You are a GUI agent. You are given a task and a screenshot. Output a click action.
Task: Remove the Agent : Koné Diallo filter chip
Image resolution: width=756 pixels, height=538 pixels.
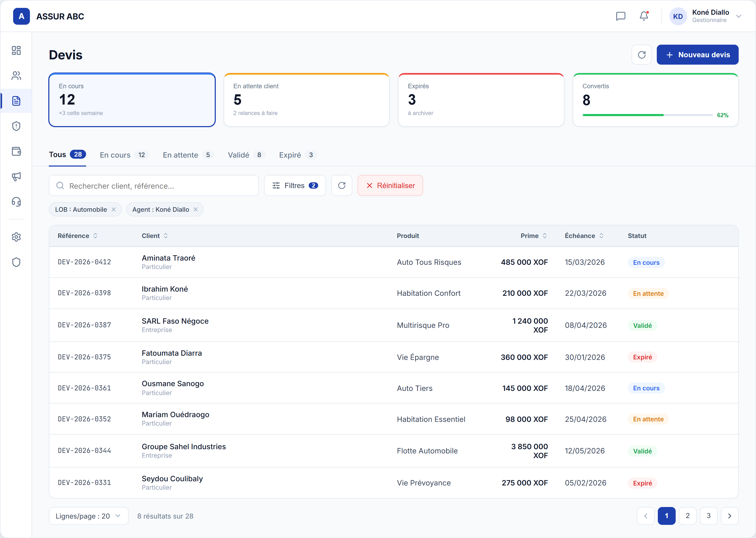coord(196,209)
